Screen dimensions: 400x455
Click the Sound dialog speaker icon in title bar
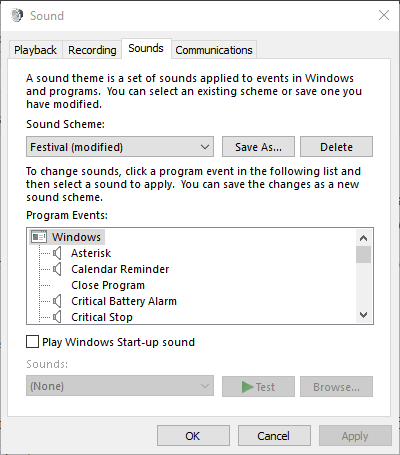(x=17, y=15)
